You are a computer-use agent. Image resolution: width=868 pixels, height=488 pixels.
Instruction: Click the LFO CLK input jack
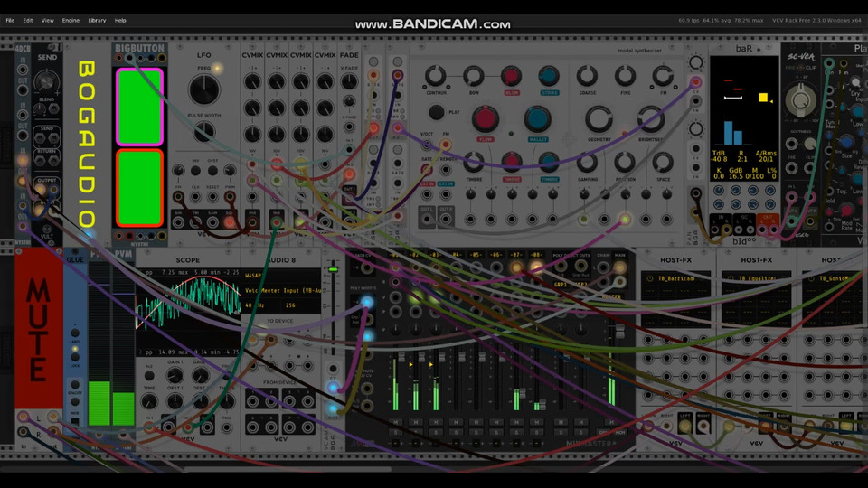(x=195, y=196)
